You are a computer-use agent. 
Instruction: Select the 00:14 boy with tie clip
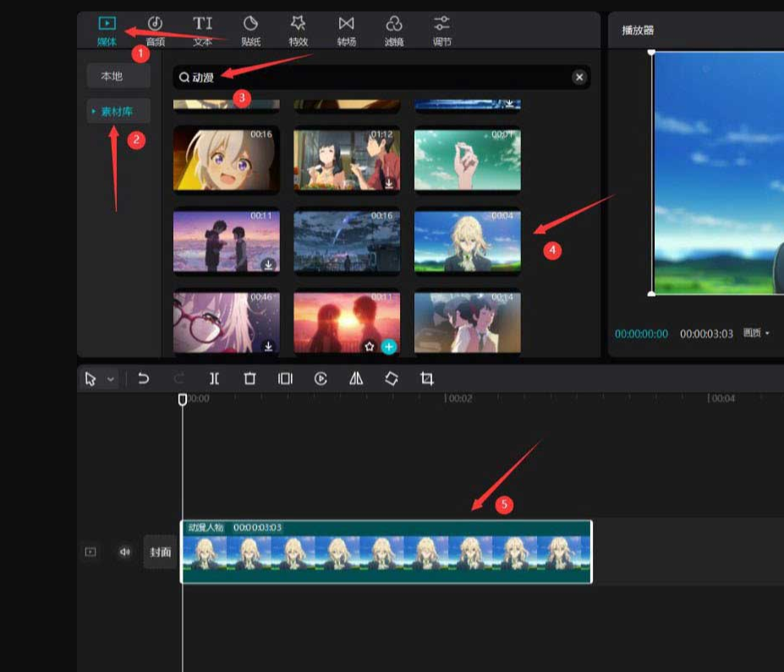tap(468, 323)
